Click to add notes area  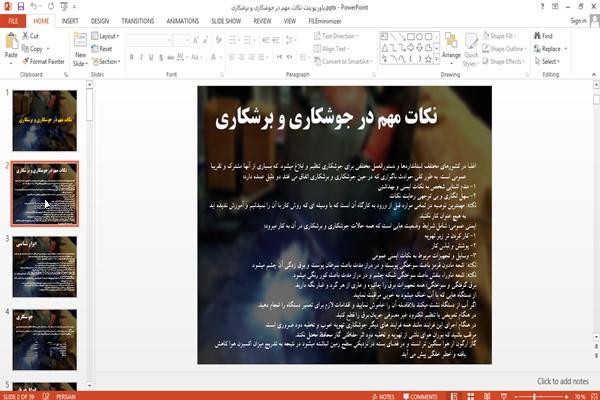562,381
